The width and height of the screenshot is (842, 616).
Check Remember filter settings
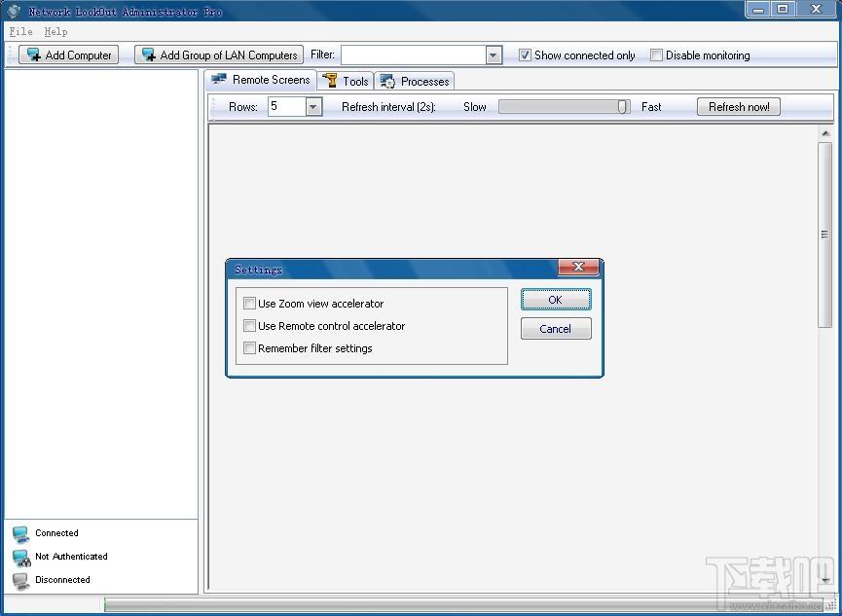pyautogui.click(x=249, y=348)
